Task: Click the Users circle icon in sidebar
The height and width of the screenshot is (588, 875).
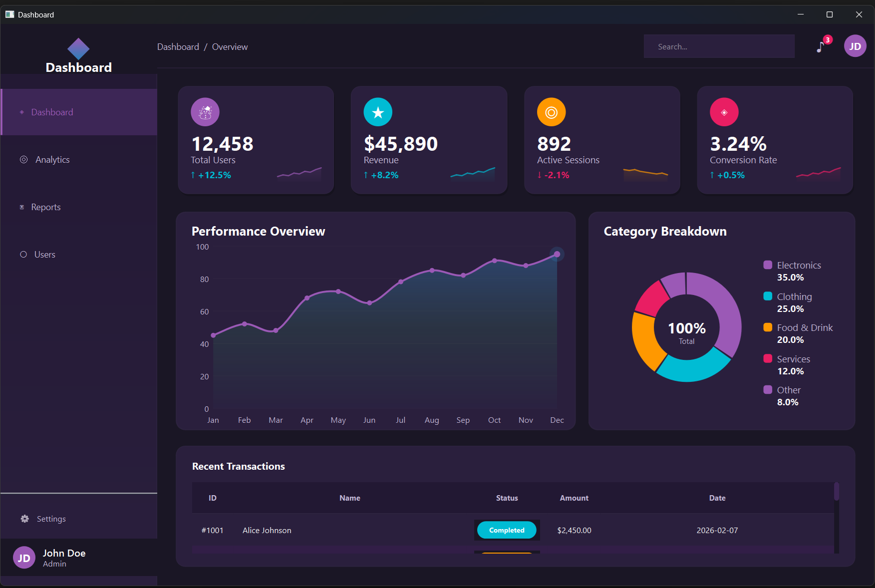Action: pyautogui.click(x=23, y=254)
